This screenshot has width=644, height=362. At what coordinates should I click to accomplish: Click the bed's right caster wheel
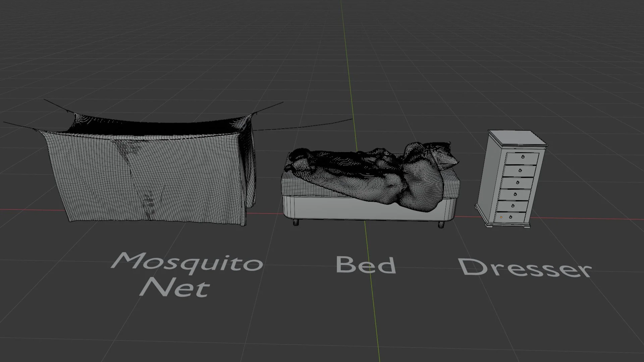point(441,224)
